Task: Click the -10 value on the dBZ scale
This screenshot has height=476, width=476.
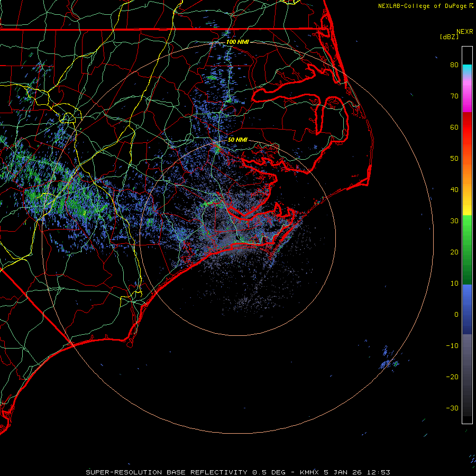Action: (452, 346)
